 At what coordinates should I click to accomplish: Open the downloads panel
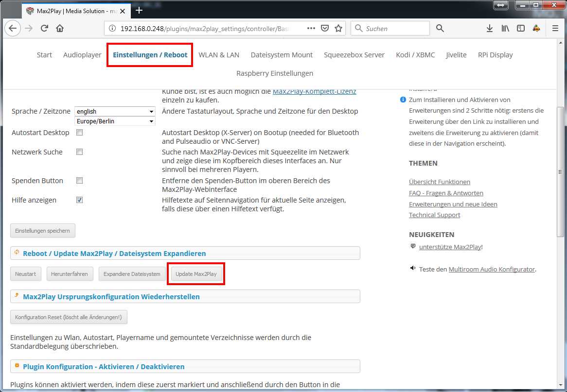pyautogui.click(x=489, y=28)
